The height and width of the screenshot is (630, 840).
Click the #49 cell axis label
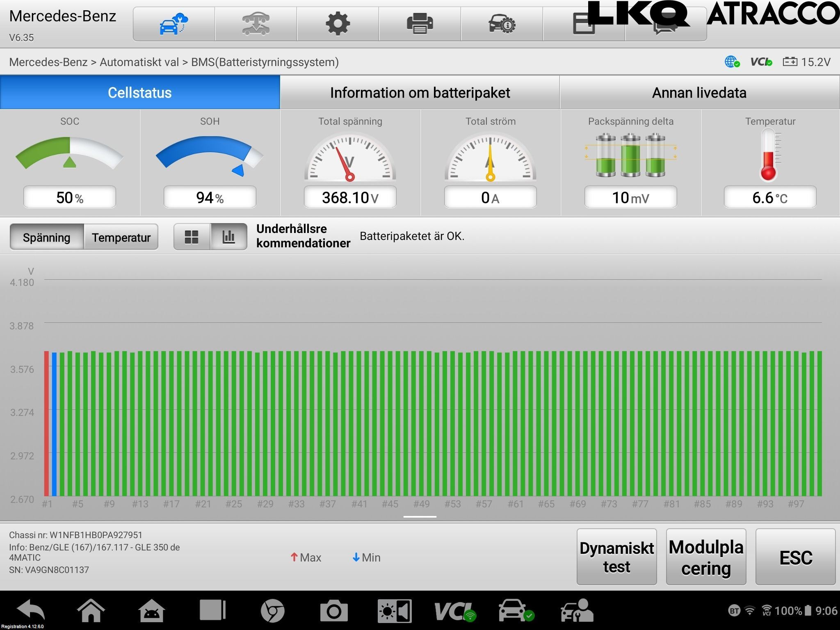click(421, 504)
